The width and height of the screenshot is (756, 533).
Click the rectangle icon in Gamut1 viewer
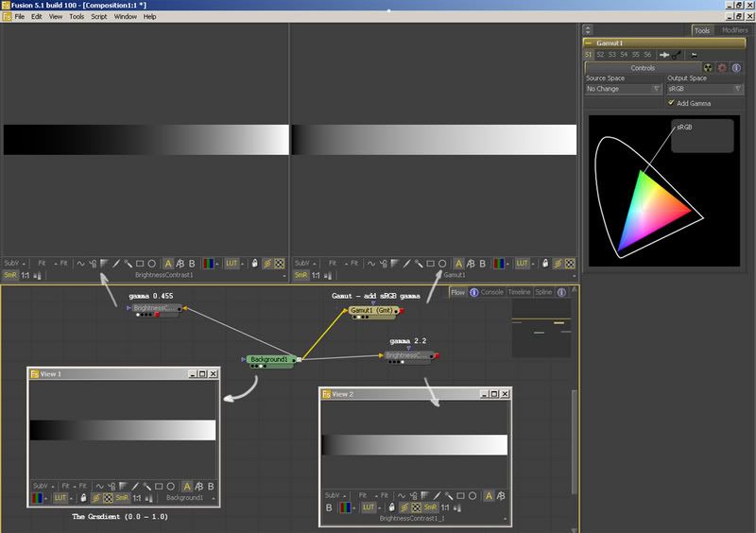coord(431,264)
